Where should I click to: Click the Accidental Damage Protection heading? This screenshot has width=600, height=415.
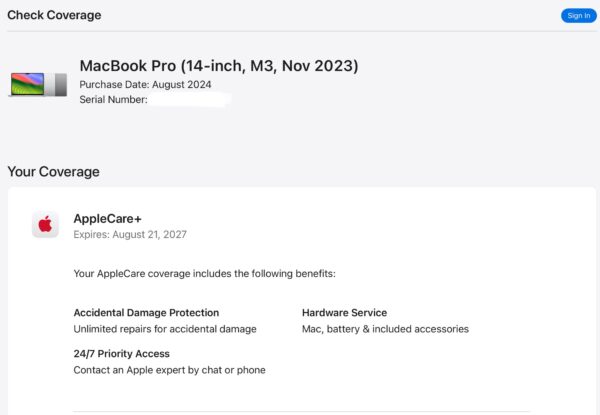(146, 313)
